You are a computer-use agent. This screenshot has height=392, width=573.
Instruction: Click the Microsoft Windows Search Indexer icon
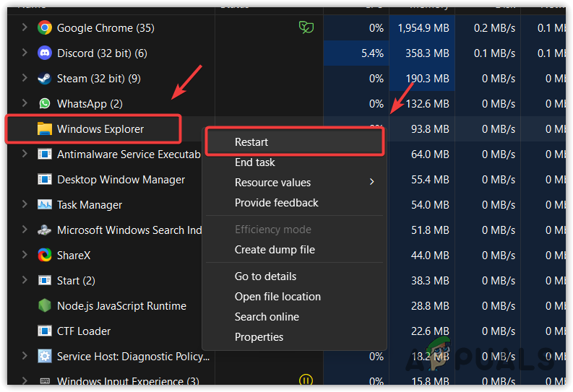click(45, 230)
